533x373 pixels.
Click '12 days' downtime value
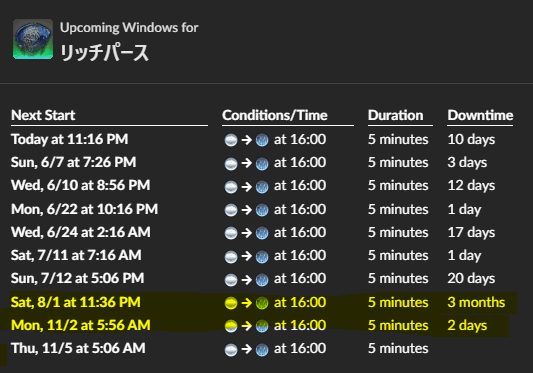[x=471, y=186]
